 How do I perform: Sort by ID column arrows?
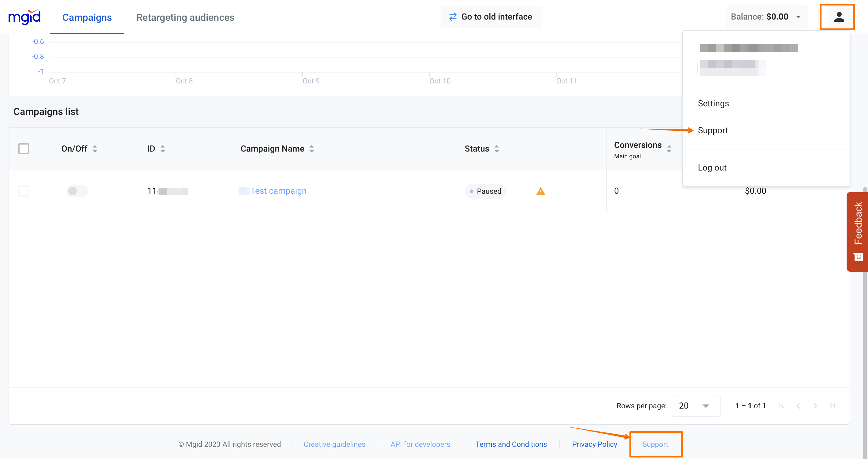pos(162,149)
